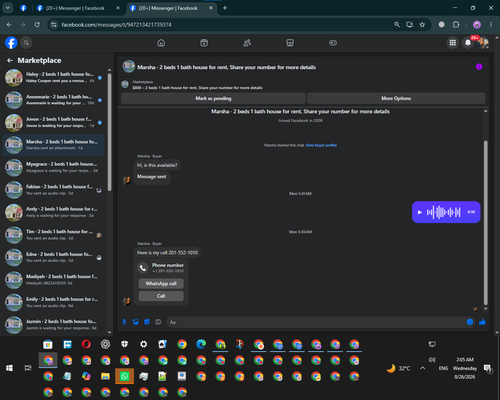Open the More Options menu
This screenshot has width=500, height=400.
pyautogui.click(x=396, y=98)
